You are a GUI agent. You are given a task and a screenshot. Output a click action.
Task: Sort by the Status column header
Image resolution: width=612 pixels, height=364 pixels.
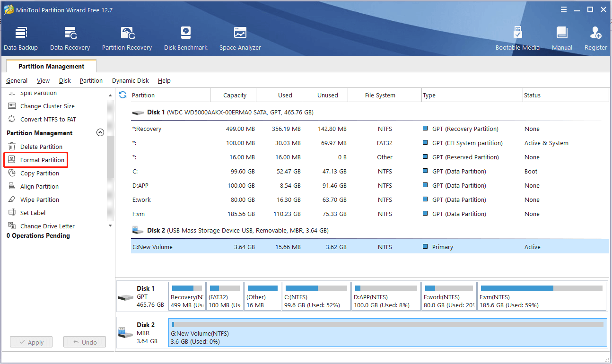(x=566, y=95)
